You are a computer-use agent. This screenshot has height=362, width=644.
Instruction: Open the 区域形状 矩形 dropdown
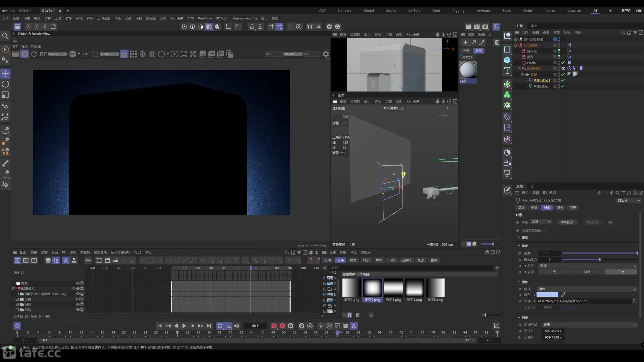point(589,325)
